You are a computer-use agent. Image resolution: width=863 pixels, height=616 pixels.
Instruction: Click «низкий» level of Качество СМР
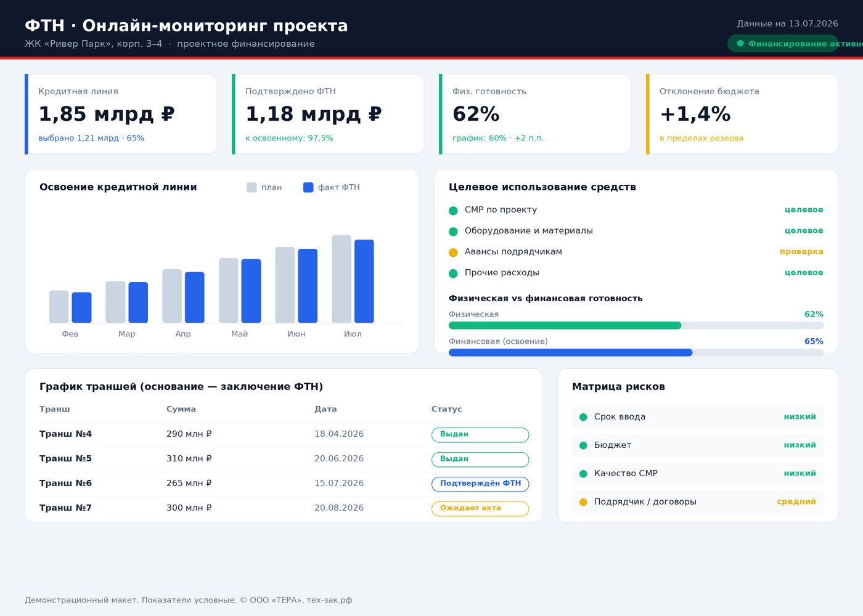click(x=800, y=474)
